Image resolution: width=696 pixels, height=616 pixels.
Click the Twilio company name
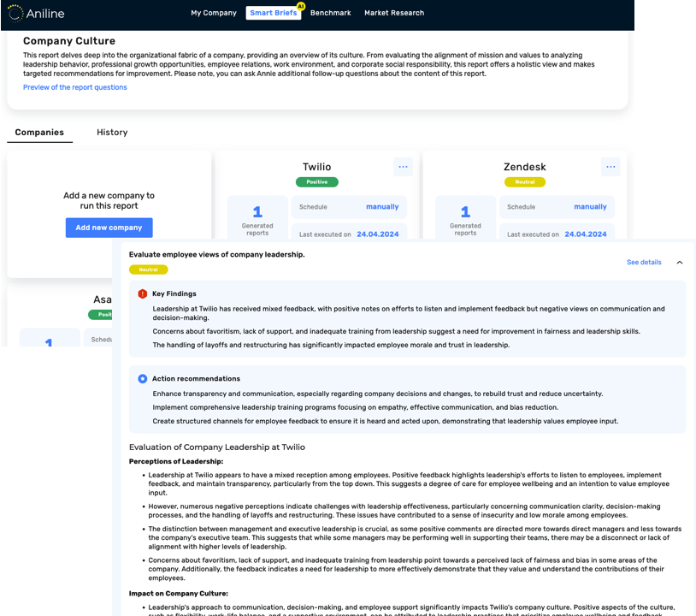tap(317, 167)
